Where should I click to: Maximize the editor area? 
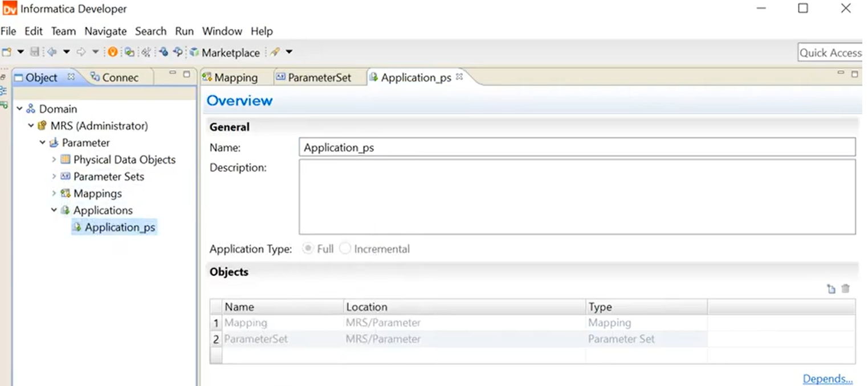[854, 74]
